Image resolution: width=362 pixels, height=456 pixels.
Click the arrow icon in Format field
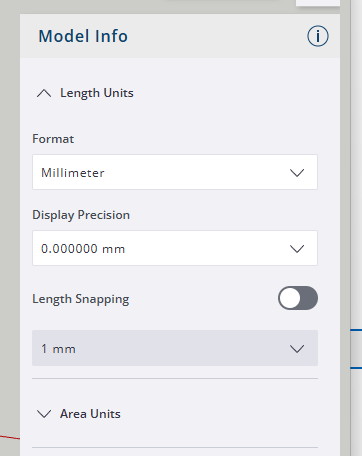coord(297,173)
